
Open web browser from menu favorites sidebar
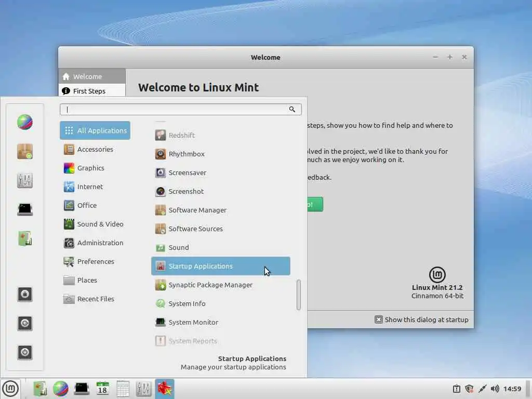(x=25, y=122)
